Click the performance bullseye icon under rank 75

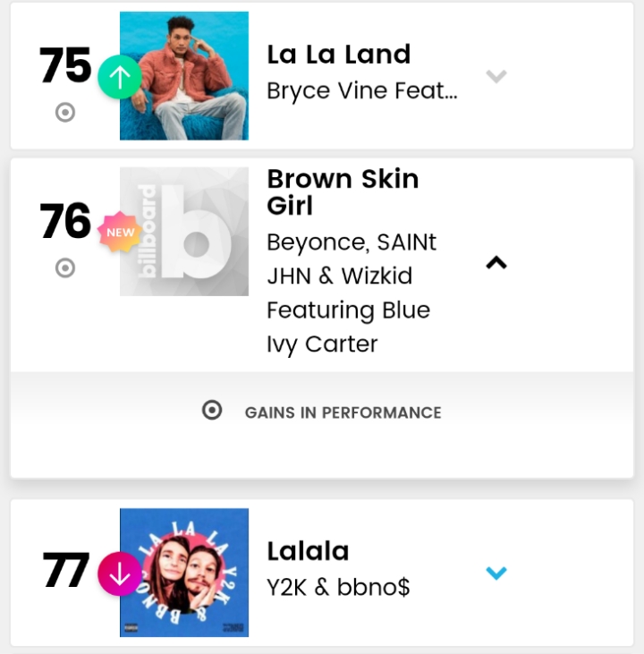pyautogui.click(x=65, y=112)
